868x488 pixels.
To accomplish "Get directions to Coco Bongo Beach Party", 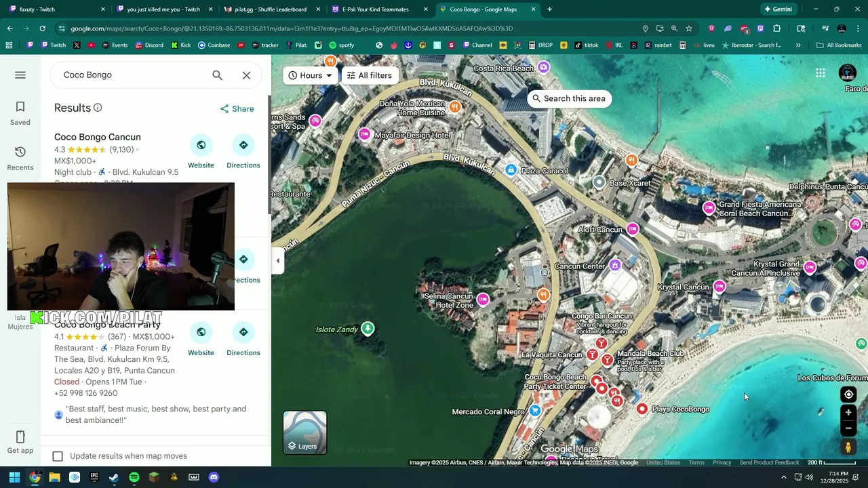I will pyautogui.click(x=243, y=339).
